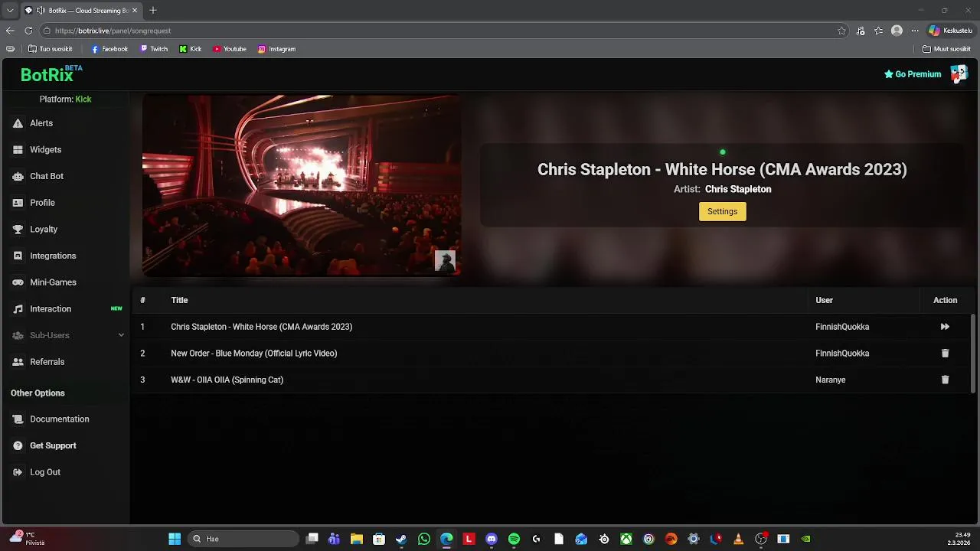Go back to the previous page

click(10, 31)
